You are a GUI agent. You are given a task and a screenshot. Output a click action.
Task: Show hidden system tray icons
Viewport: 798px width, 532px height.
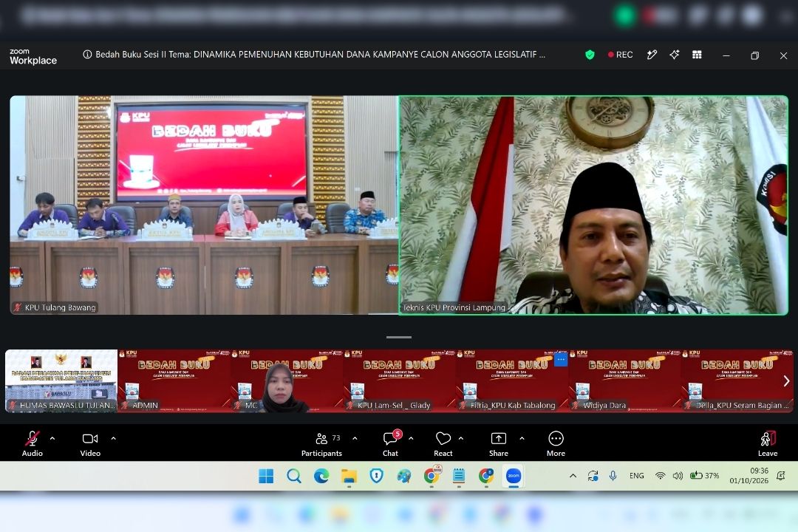[573, 476]
